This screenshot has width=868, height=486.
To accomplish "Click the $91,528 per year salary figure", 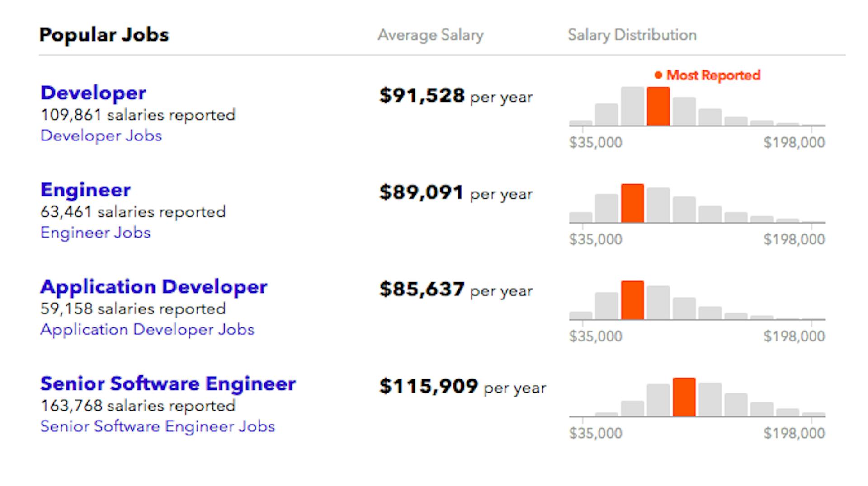I will coord(456,96).
